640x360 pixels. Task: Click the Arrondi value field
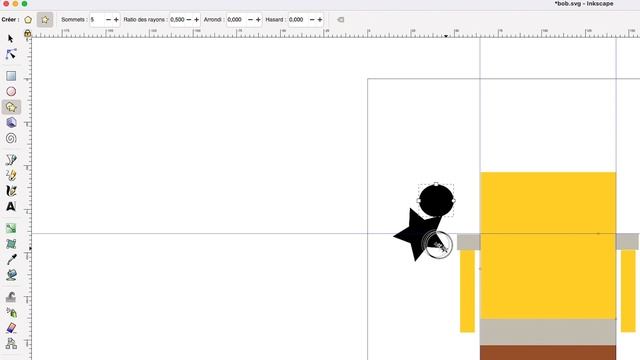click(x=236, y=20)
